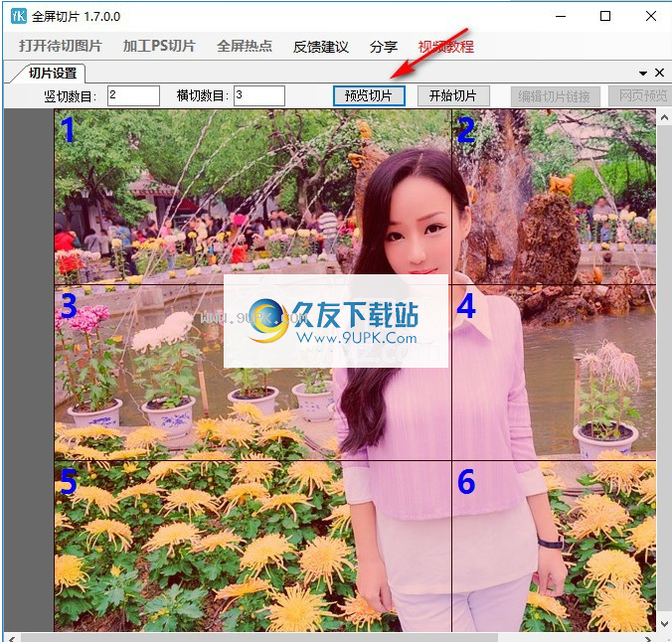Open the 反馈建议 menu

pos(321,47)
